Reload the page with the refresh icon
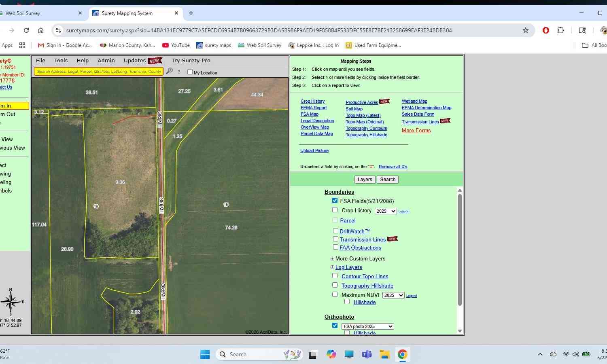607x364 pixels. pyautogui.click(x=26, y=30)
